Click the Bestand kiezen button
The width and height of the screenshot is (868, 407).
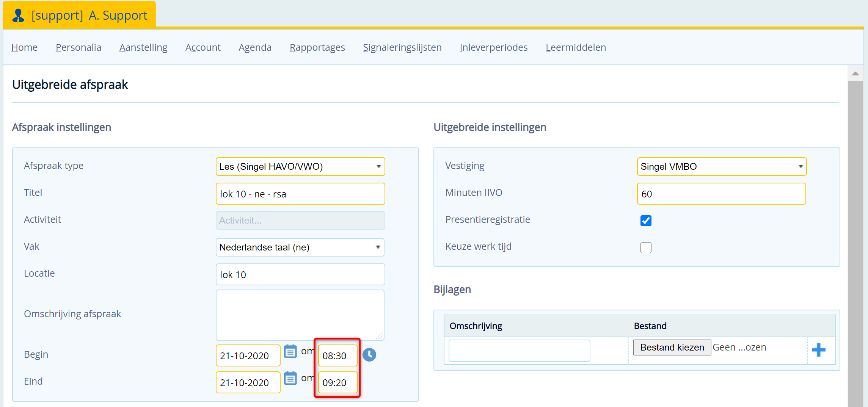tap(672, 347)
